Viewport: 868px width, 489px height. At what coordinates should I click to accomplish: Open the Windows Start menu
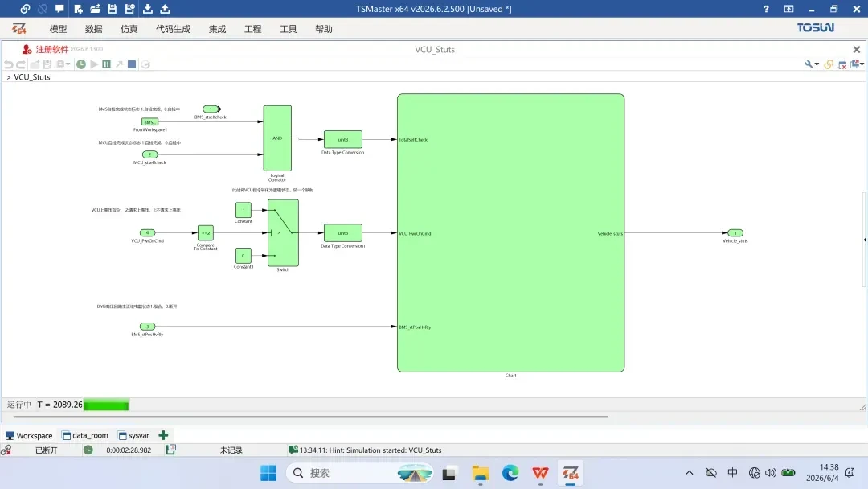point(268,473)
